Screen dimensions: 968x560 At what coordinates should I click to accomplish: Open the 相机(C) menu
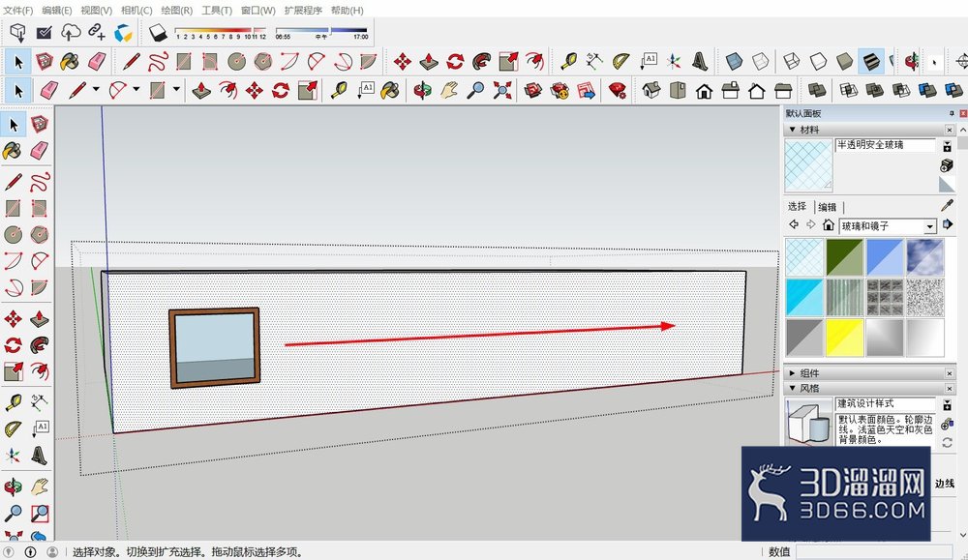coord(136,10)
